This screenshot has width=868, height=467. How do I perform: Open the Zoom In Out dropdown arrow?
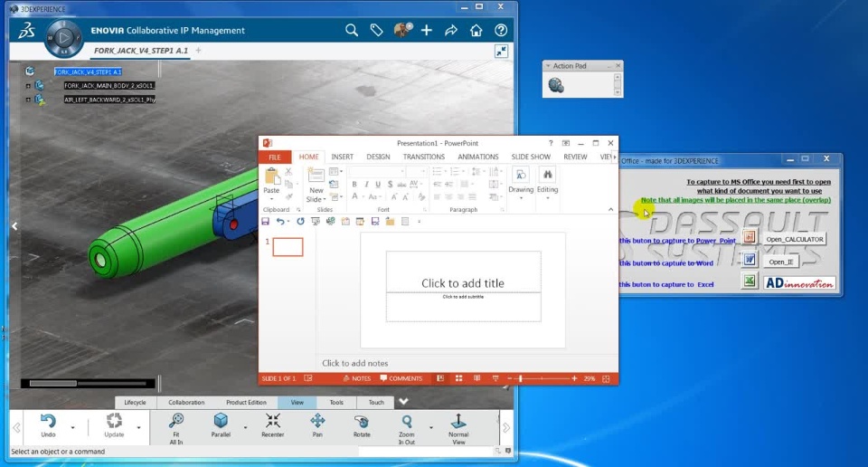[x=430, y=428]
